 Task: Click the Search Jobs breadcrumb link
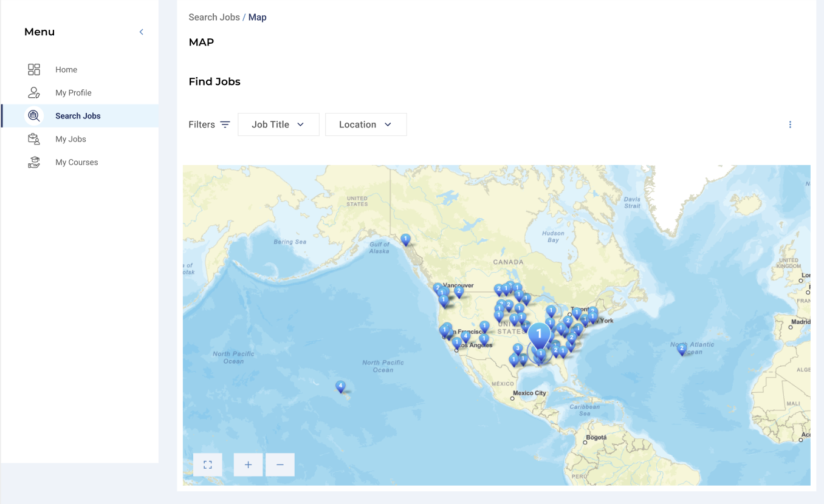point(214,17)
